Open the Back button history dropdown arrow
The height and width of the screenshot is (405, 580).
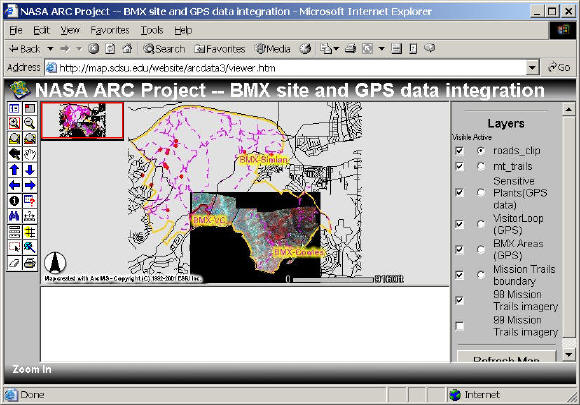pos(50,48)
